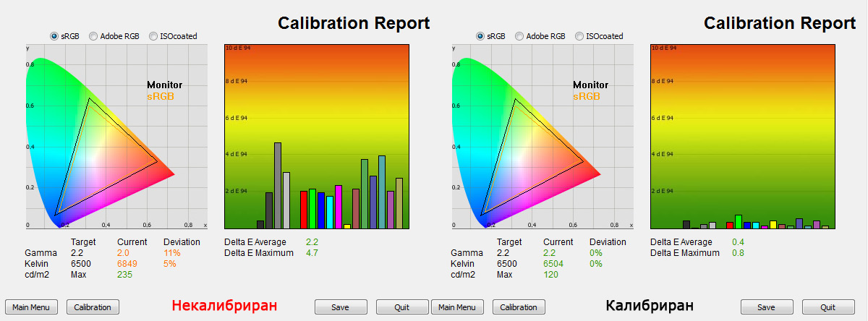
Task: Save the calibrated report
Action: click(x=766, y=307)
